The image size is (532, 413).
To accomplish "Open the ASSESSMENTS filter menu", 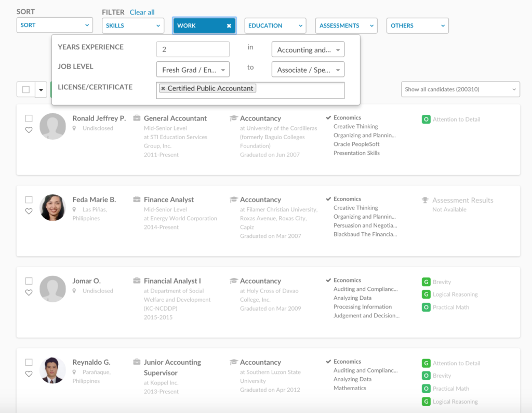I will point(346,25).
